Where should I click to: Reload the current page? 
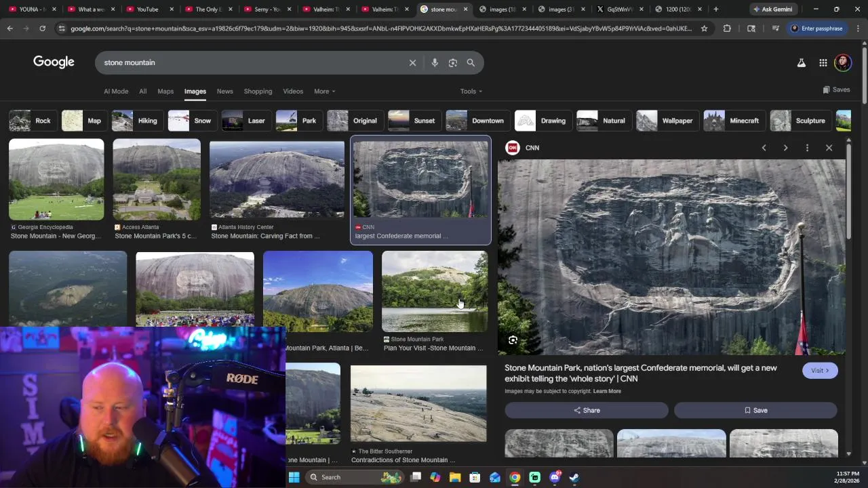42,28
